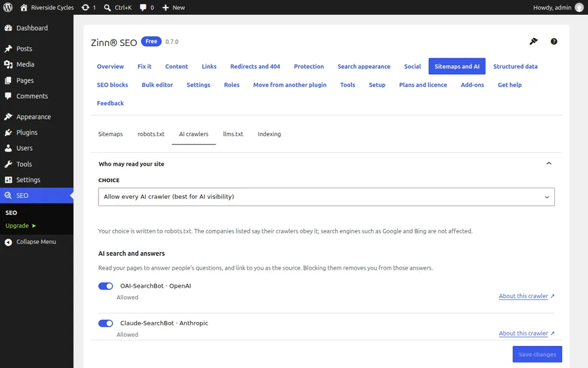This screenshot has width=588, height=368.
Task: Toggle the OAI-SearchBot crawler switch
Action: click(105, 286)
